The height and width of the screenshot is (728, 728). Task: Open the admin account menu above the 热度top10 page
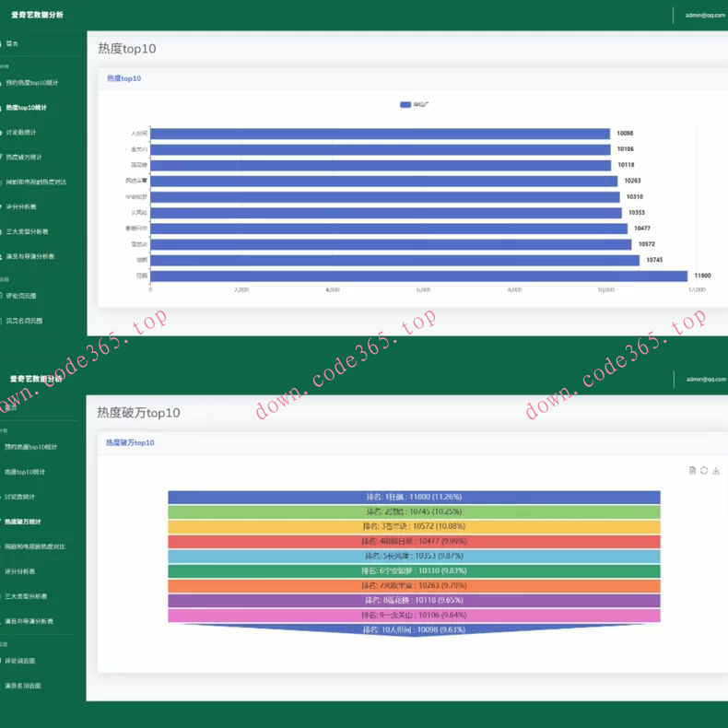pyautogui.click(x=705, y=15)
